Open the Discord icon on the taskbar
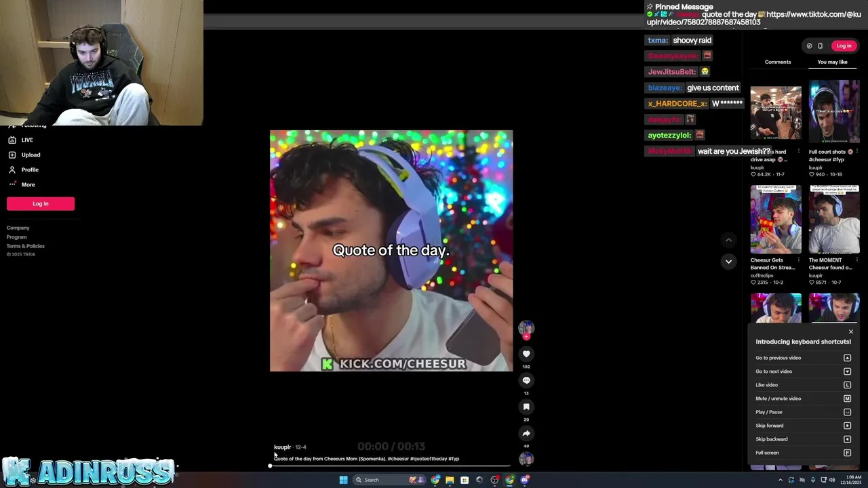 525,480
